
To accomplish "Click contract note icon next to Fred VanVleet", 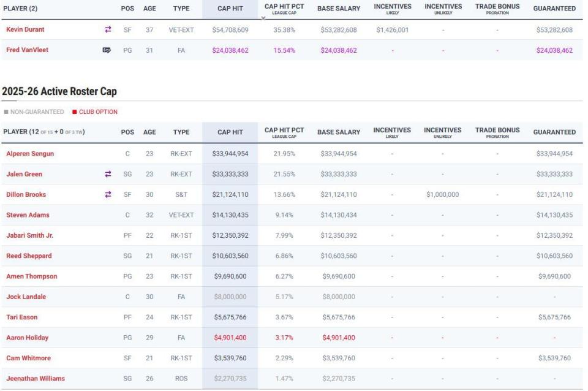I will [x=107, y=50].
